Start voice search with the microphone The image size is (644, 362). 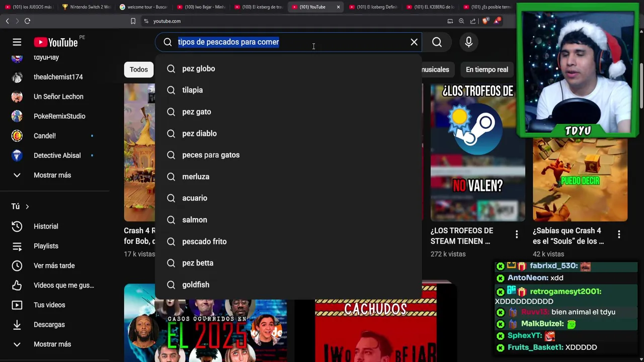(468, 42)
